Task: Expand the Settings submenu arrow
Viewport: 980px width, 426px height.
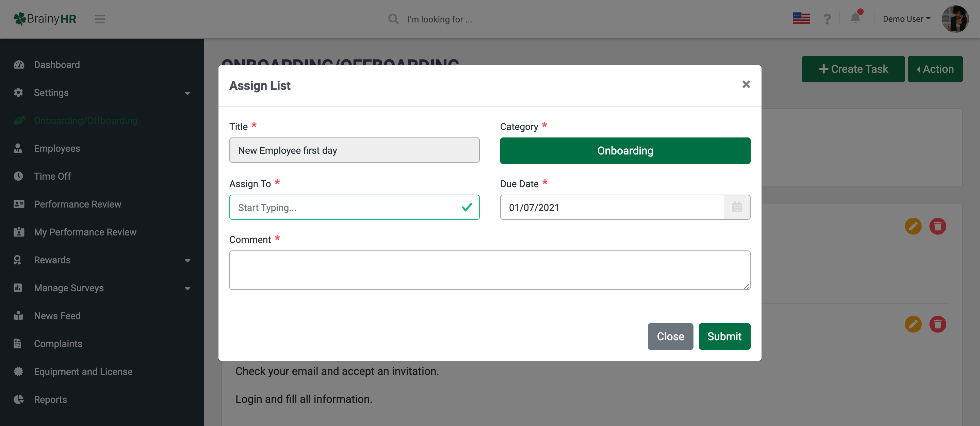Action: [x=187, y=93]
